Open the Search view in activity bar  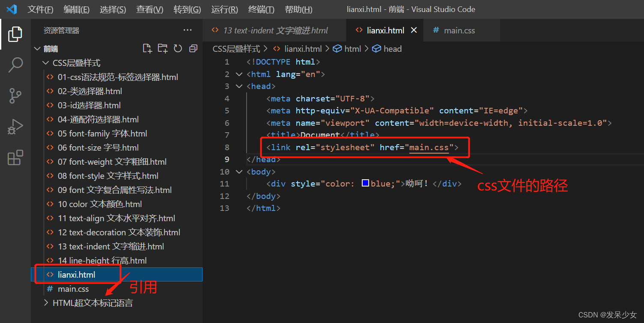[15, 65]
